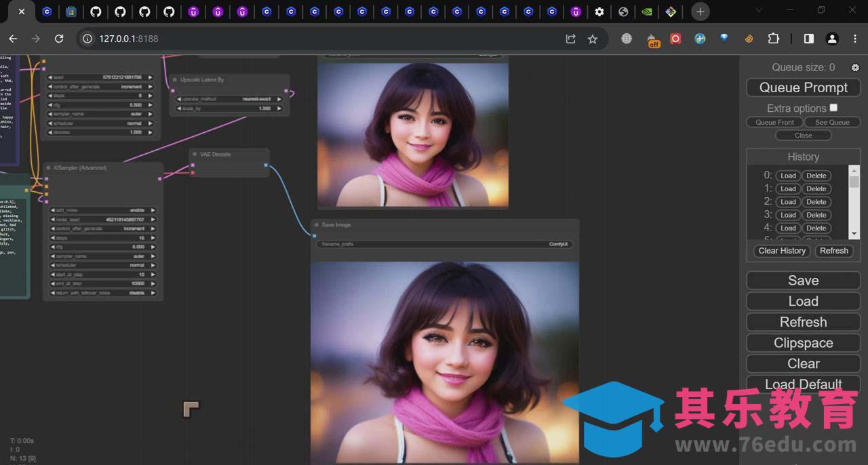This screenshot has height=465, width=868.
Task: Click the scale_by value slider
Action: [x=229, y=108]
